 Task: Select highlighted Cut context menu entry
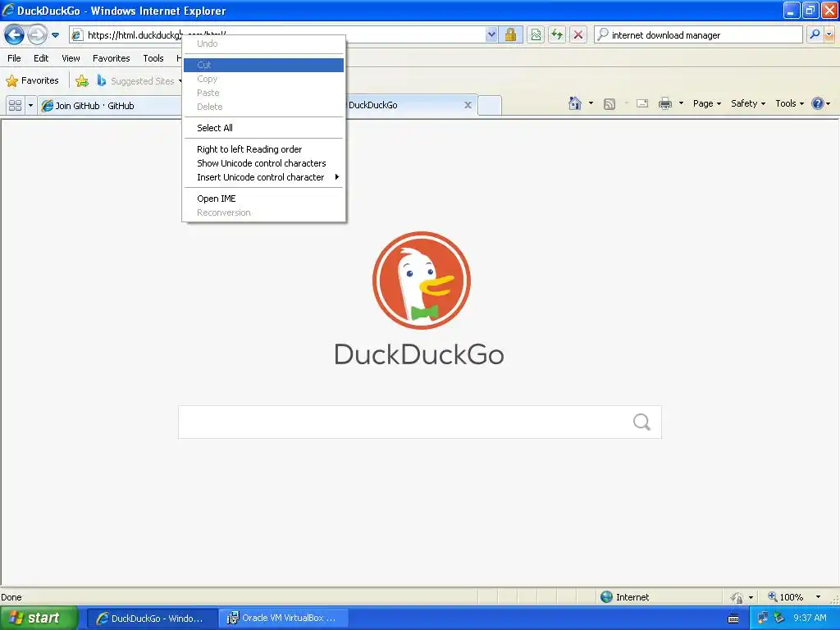tap(263, 65)
